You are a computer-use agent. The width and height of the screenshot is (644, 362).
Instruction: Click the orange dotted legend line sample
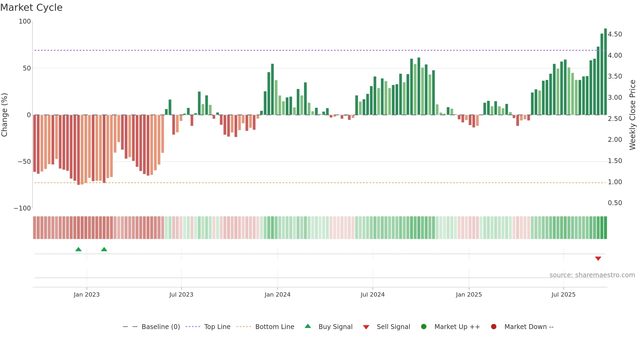coord(244,327)
